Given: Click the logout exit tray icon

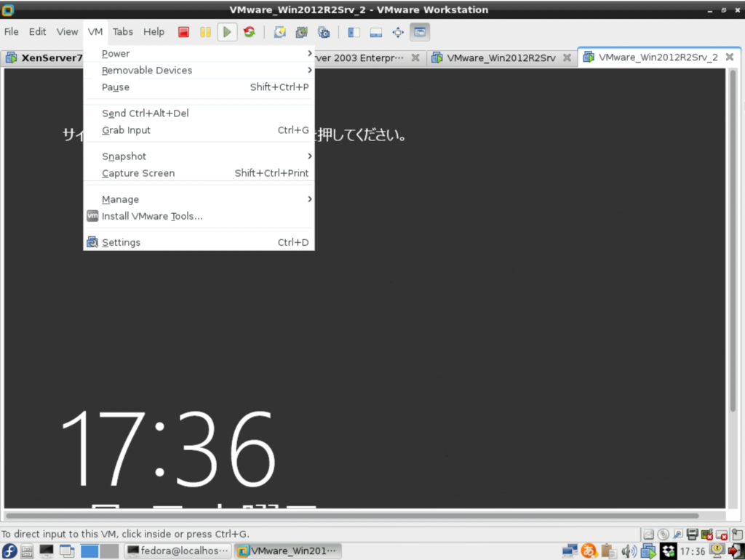Looking at the screenshot, I should coord(736,551).
